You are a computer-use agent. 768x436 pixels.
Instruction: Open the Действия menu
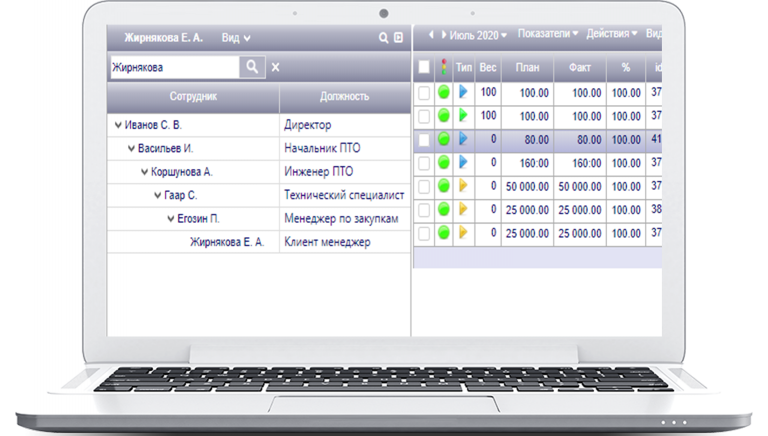612,34
